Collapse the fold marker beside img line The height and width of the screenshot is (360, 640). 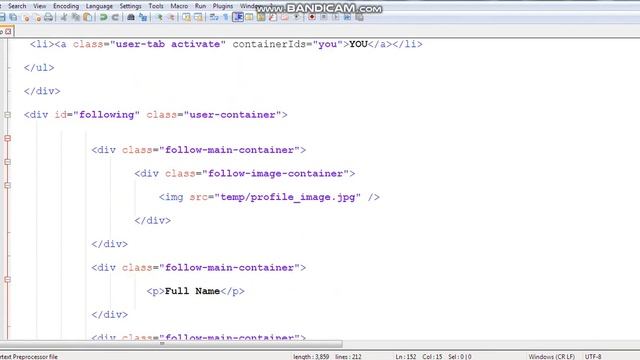7,185
